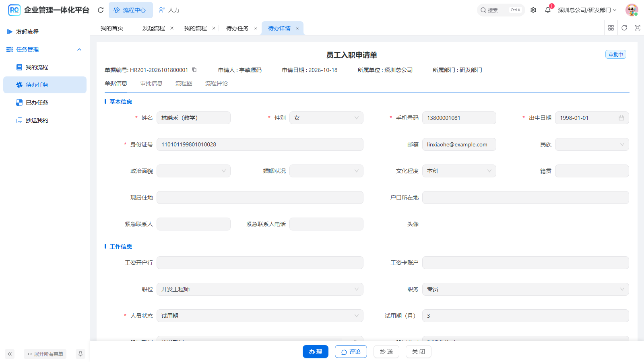
Task: Close the 待办任务 tab
Action: pos(256,28)
